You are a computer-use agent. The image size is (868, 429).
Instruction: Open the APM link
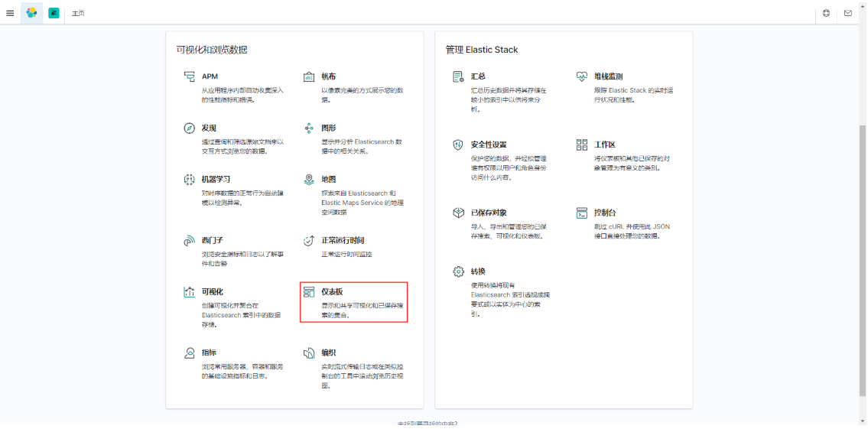pyautogui.click(x=210, y=76)
